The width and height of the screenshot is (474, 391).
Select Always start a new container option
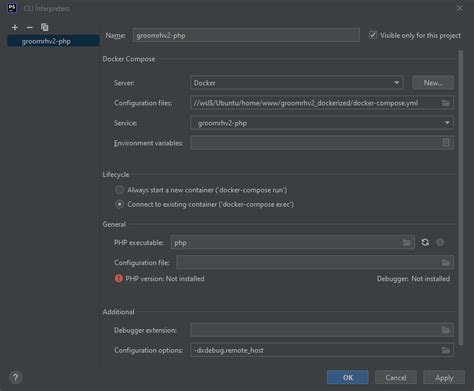tap(119, 190)
